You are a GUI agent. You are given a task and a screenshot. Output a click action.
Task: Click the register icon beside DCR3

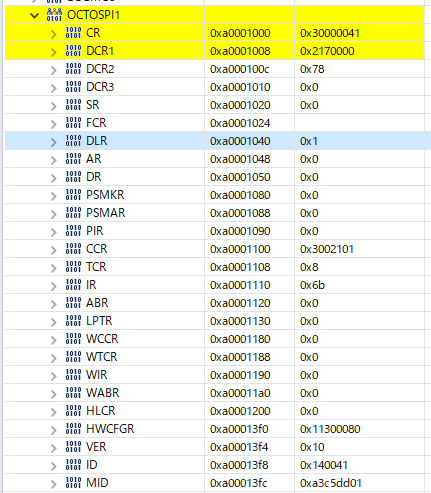[73, 87]
